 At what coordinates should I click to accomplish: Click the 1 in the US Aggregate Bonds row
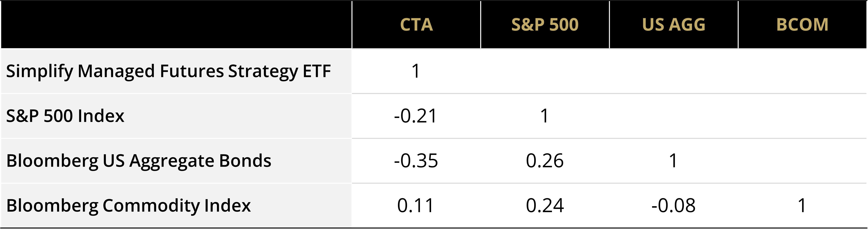tap(673, 161)
